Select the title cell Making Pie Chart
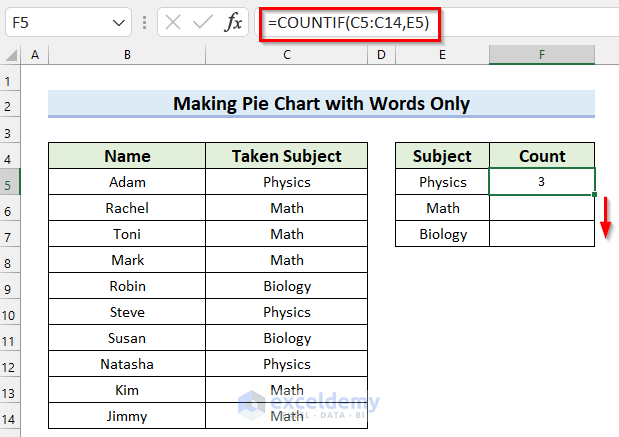The height and width of the screenshot is (437, 619). pos(321,103)
